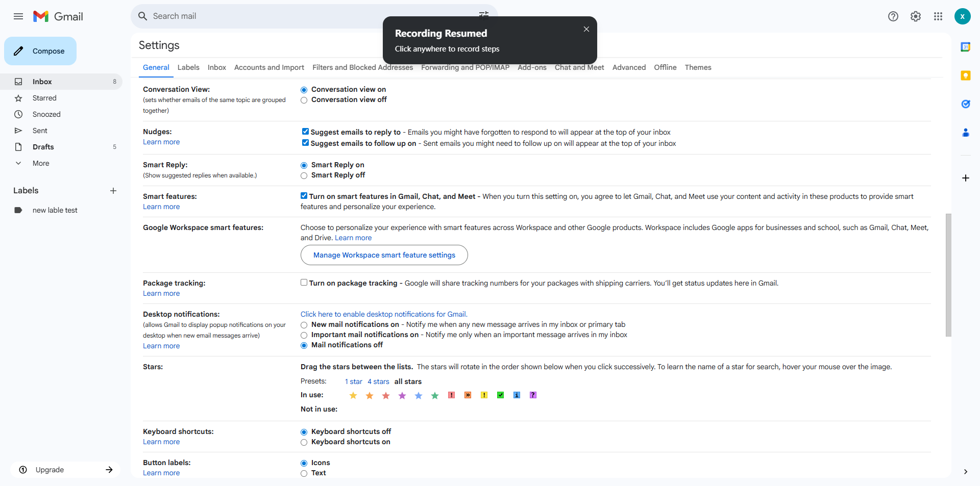Click the search magnifier icon
The height and width of the screenshot is (486, 980).
143,16
